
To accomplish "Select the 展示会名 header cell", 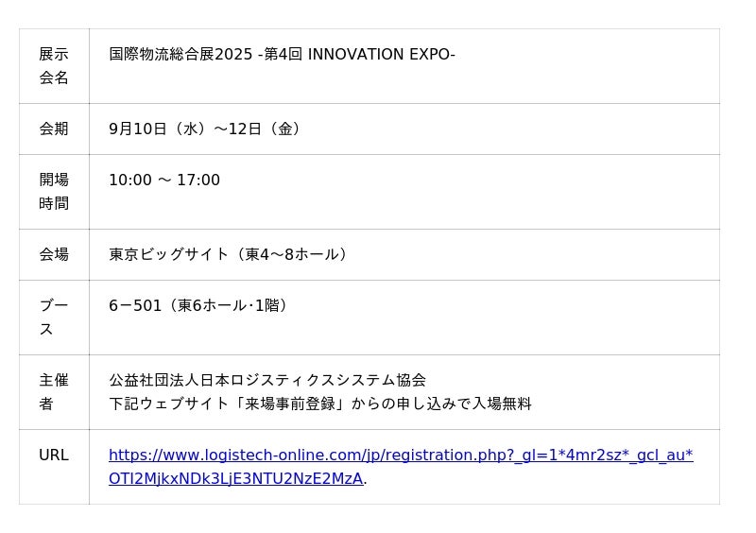I will coord(54,66).
